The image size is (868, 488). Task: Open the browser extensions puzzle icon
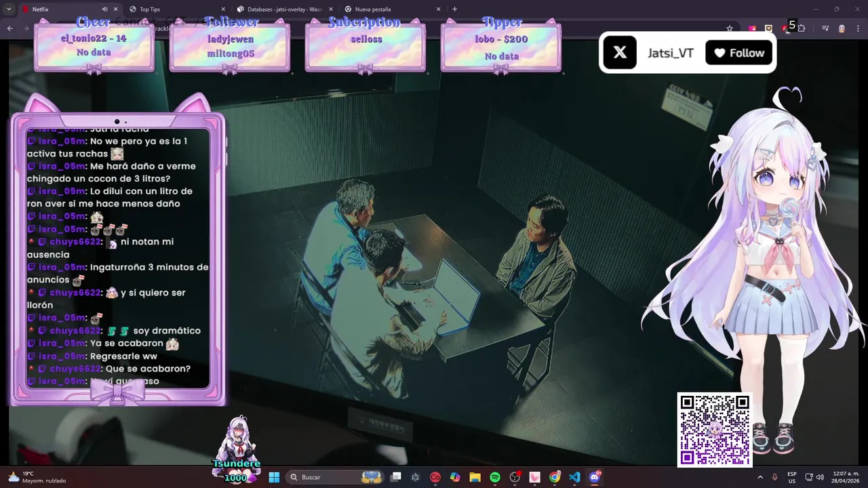(802, 28)
